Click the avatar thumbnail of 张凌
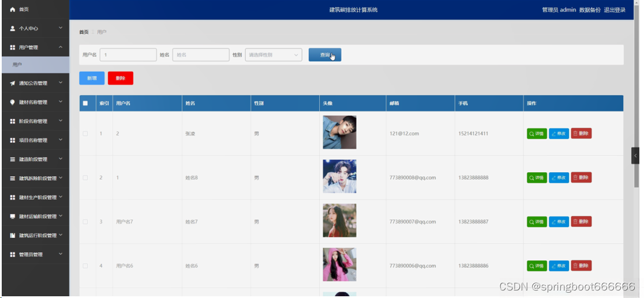Screen dimensions: 644x298 click(340, 132)
